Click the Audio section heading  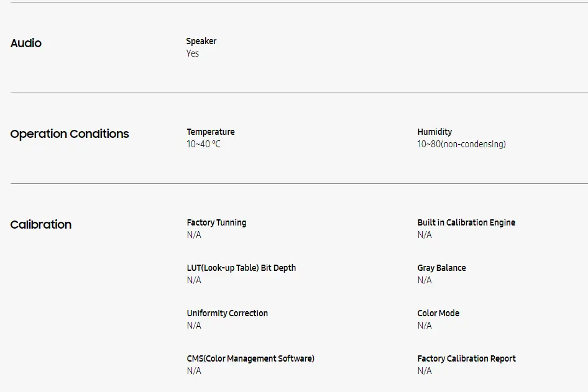26,43
